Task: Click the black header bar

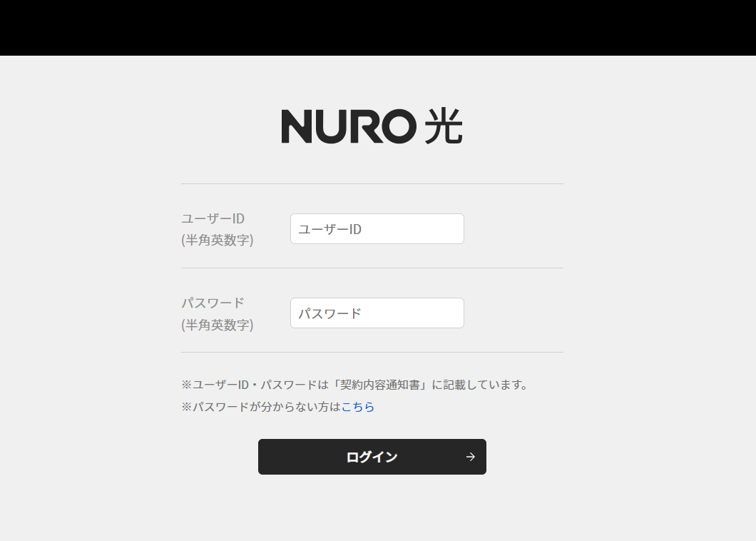Action: pyautogui.click(x=378, y=28)
